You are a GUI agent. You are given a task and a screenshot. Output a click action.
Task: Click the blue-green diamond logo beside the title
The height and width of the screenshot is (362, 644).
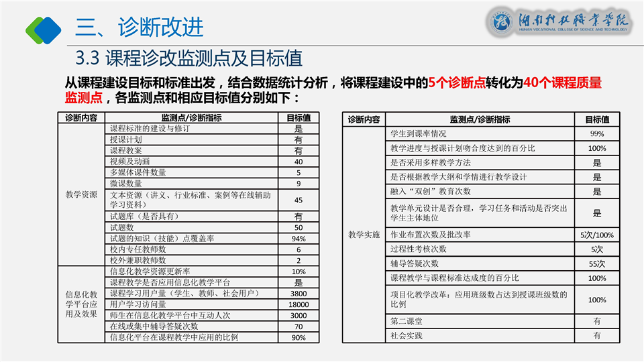click(x=44, y=27)
